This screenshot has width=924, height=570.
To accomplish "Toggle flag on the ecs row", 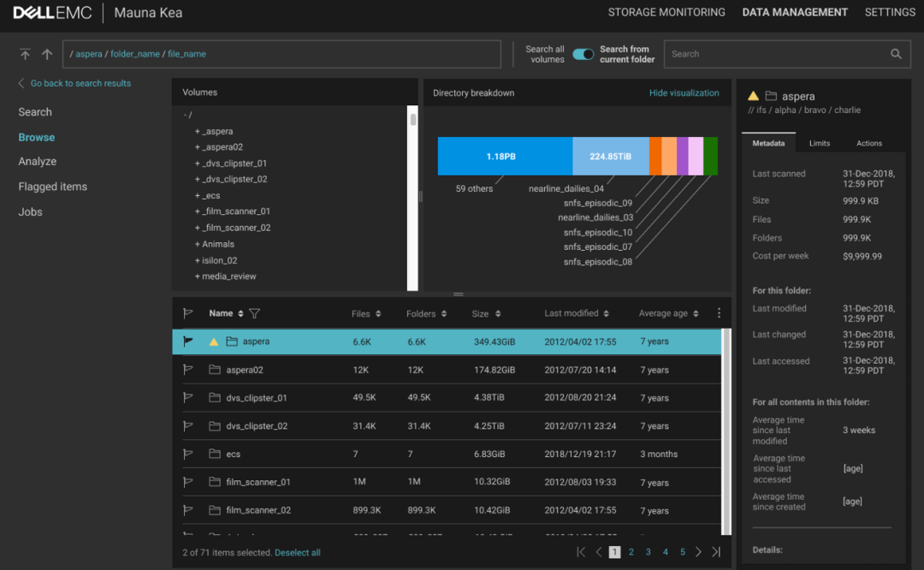I will pos(188,454).
